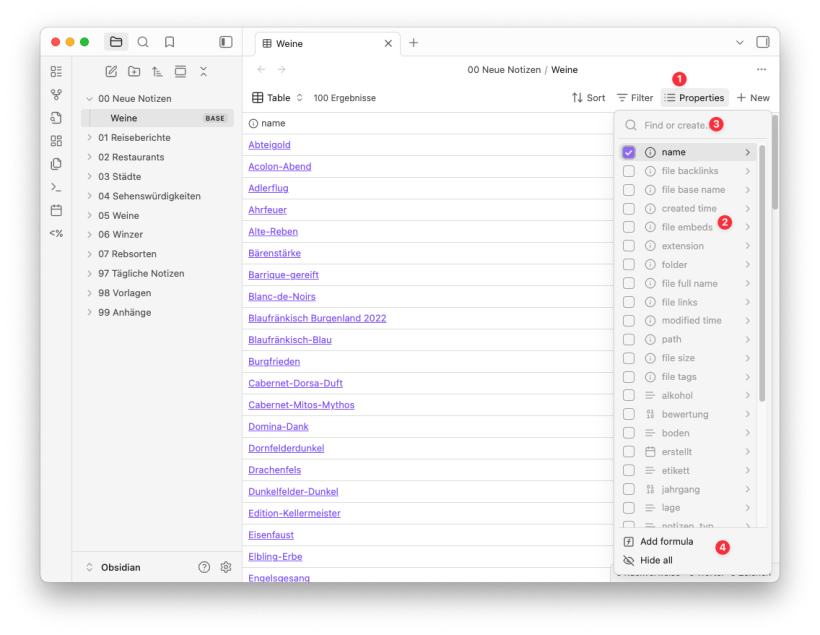Viewport: 820px width, 635px height.
Task: Open the file explorer folder icon
Action: 116,42
